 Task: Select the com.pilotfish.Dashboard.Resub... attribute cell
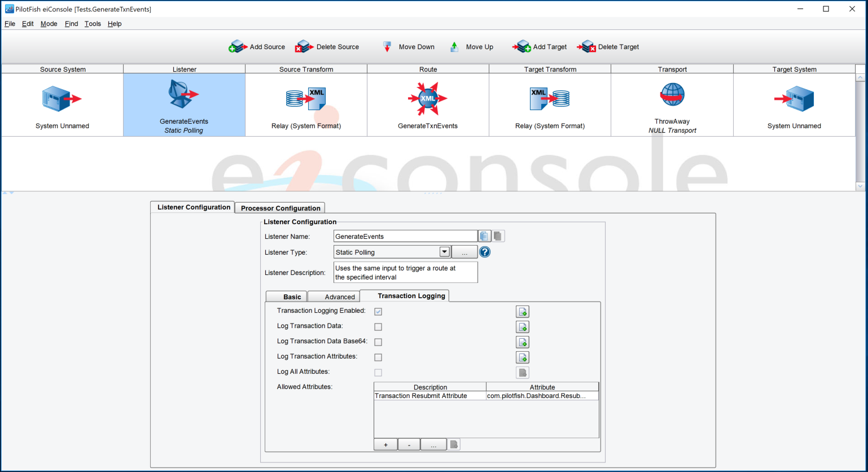[x=542, y=396]
